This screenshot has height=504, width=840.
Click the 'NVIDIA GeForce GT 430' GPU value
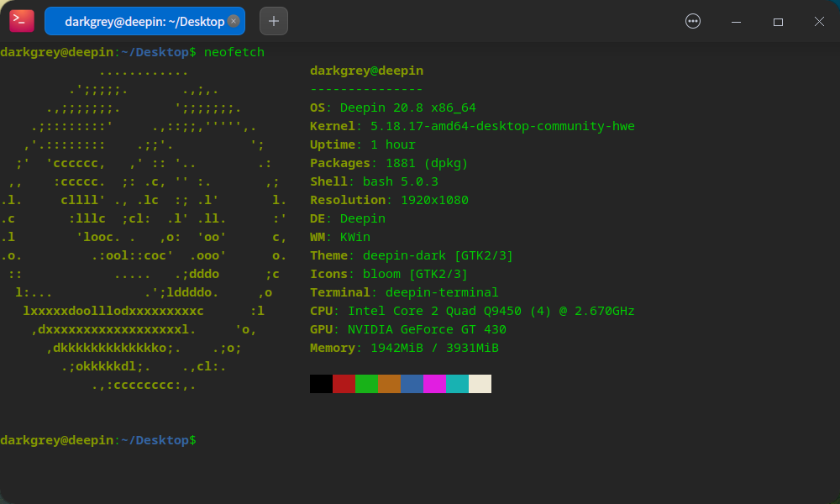(427, 329)
